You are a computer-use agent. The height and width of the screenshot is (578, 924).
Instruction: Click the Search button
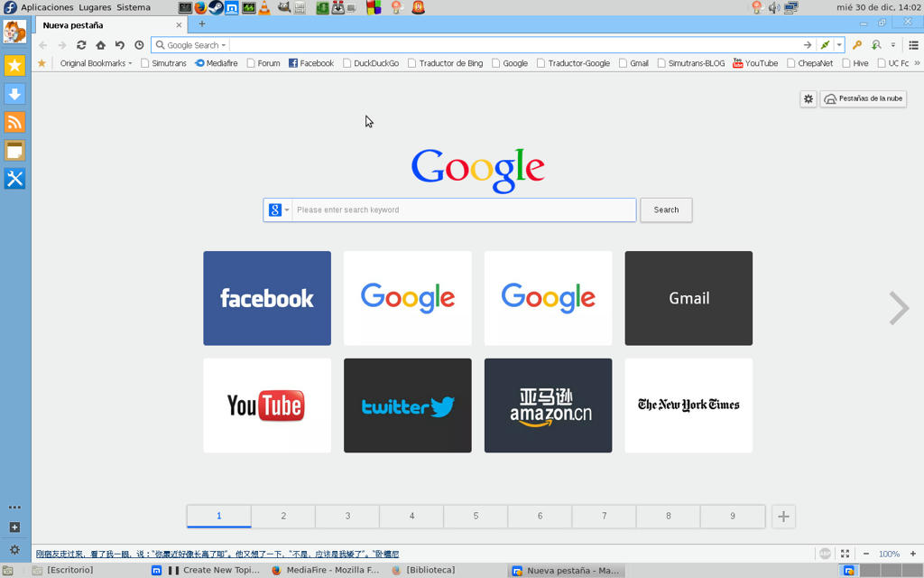[x=666, y=210]
